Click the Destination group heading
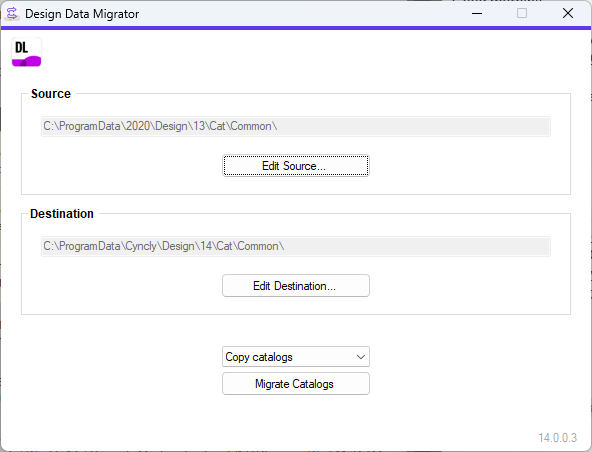Image resolution: width=592 pixels, height=452 pixels. (x=62, y=214)
